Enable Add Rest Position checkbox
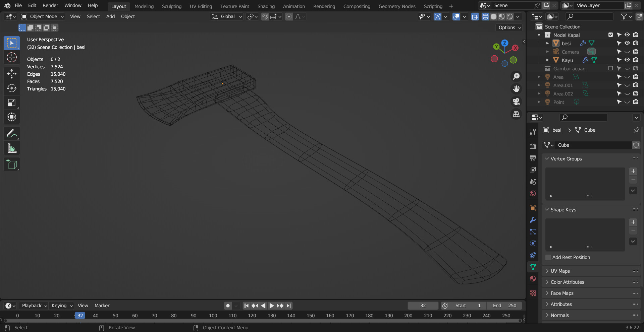The width and height of the screenshot is (644, 332). point(548,257)
